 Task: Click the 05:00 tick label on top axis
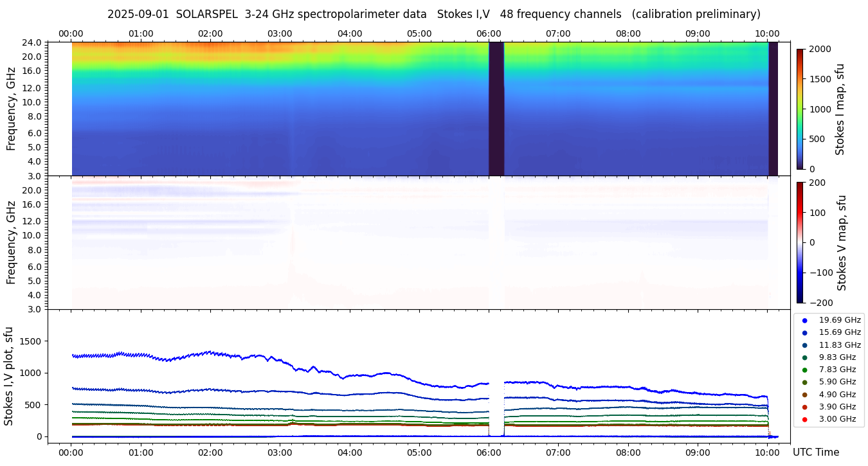click(419, 33)
